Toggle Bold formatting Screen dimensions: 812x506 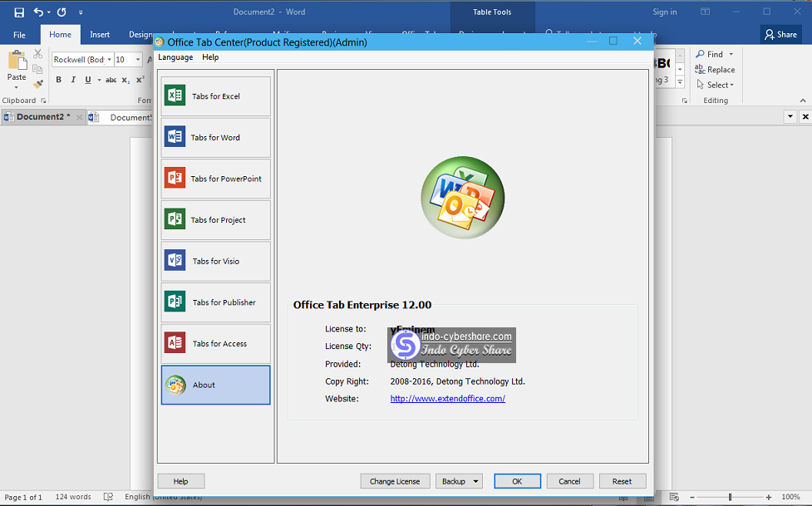[x=58, y=80]
